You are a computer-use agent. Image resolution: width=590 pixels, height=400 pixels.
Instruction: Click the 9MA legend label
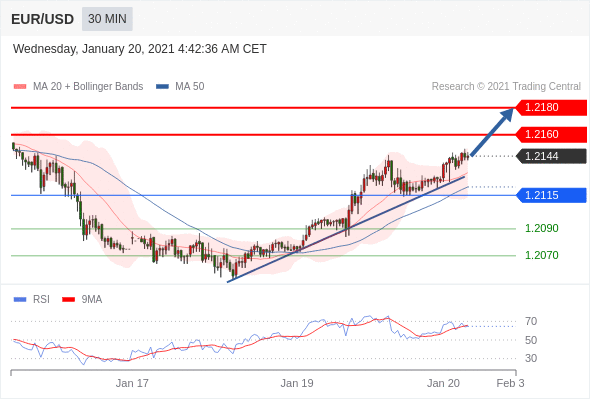click(92, 300)
